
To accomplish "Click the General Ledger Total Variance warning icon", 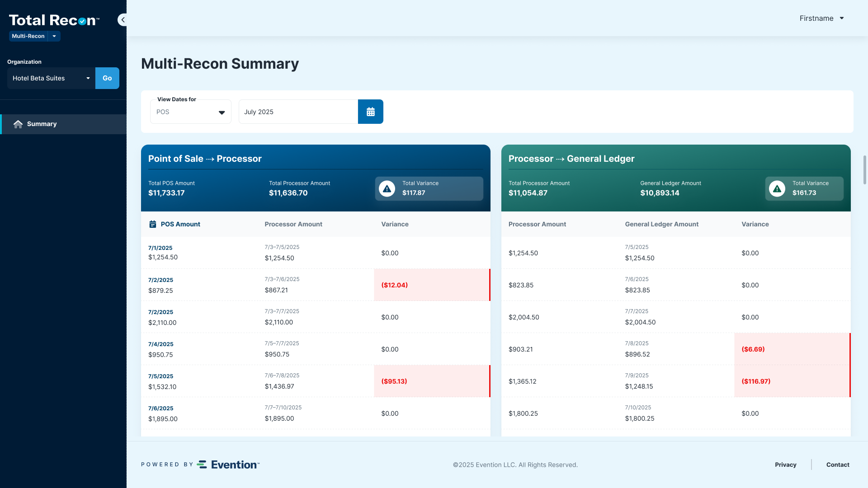I will click(x=777, y=188).
